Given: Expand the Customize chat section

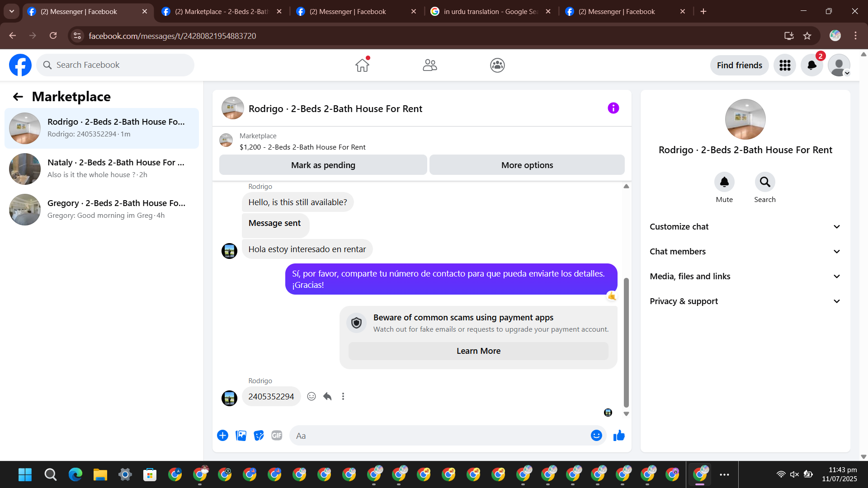Looking at the screenshot, I should pos(745,227).
